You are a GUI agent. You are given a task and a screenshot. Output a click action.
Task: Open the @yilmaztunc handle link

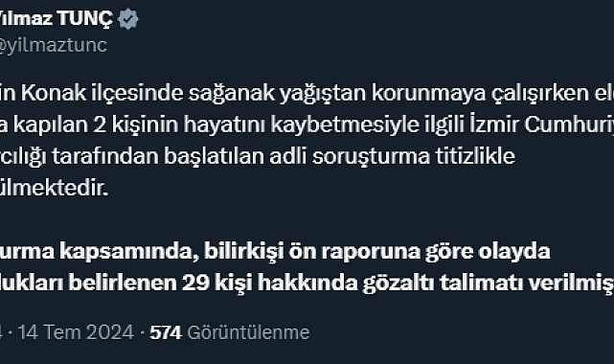54,45
